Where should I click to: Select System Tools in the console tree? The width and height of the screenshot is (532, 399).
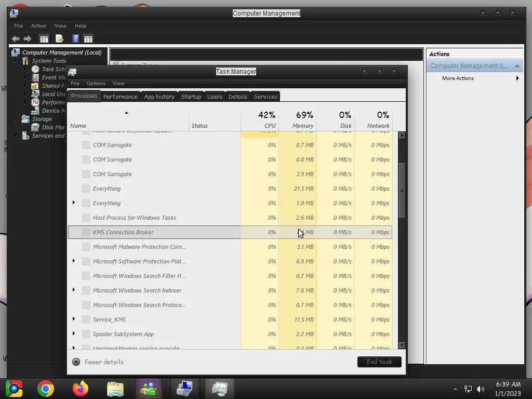[49, 61]
